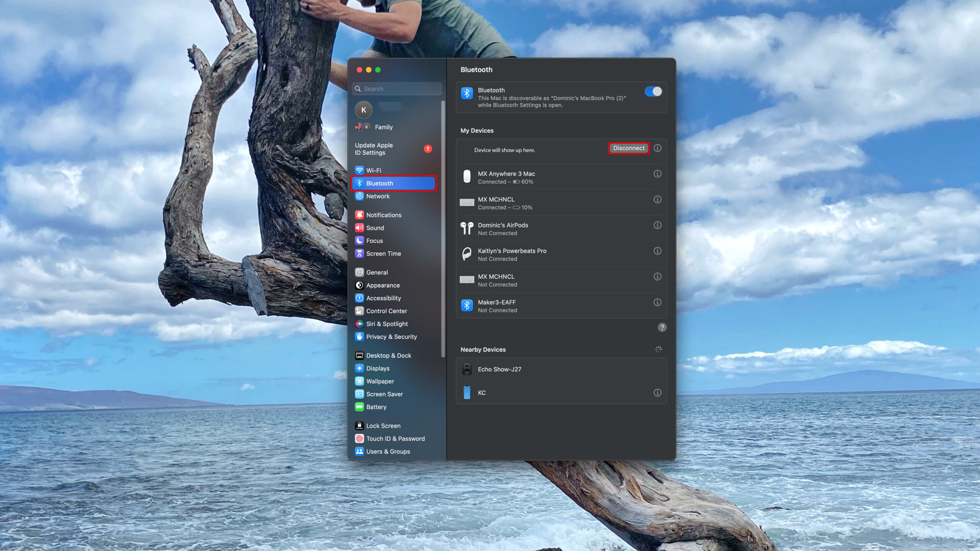This screenshot has height=551, width=980.
Task: Open Notifications settings pane
Action: tap(383, 215)
